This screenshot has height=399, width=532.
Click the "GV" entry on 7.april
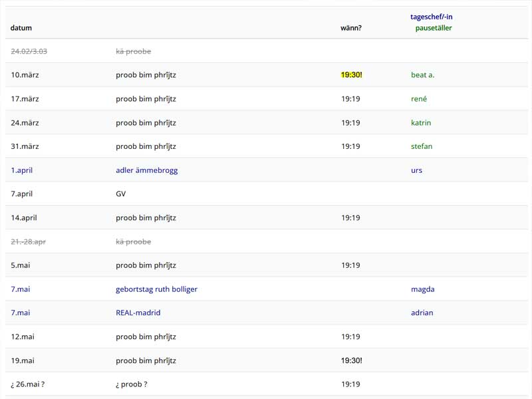(x=120, y=194)
